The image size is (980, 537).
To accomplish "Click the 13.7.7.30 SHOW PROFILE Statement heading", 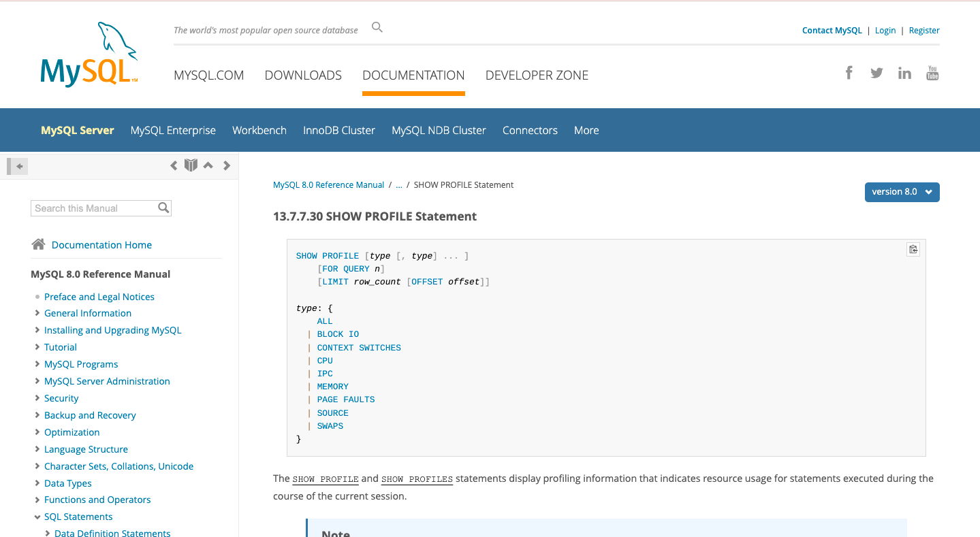I will [375, 216].
